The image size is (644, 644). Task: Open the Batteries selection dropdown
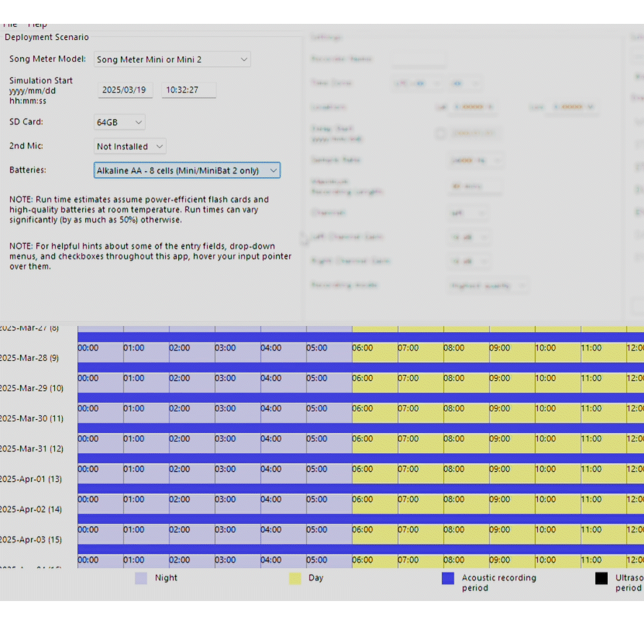coord(187,170)
